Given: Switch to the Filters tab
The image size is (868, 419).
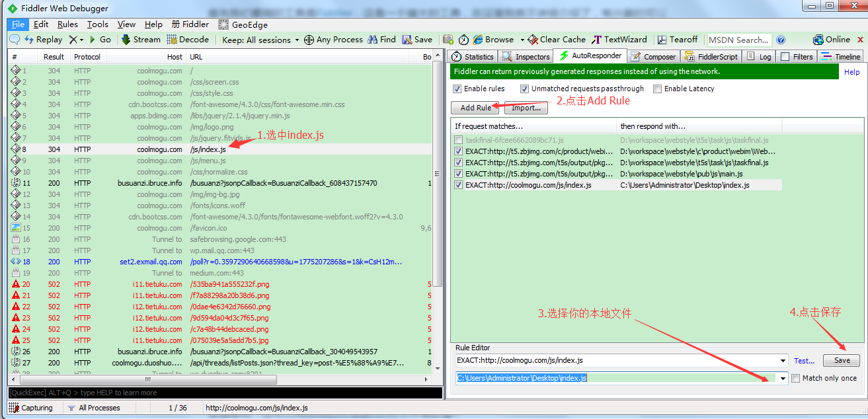Looking at the screenshot, I should pos(797,57).
